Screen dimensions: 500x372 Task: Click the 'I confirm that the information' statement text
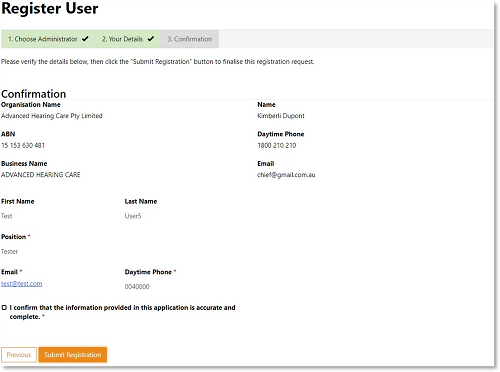pyautogui.click(x=122, y=312)
